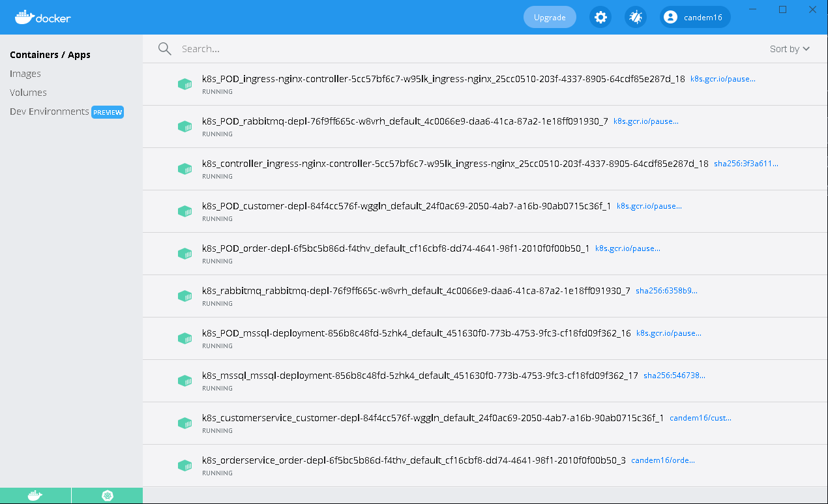Open the Settings gear icon
828x504 pixels.
click(600, 18)
